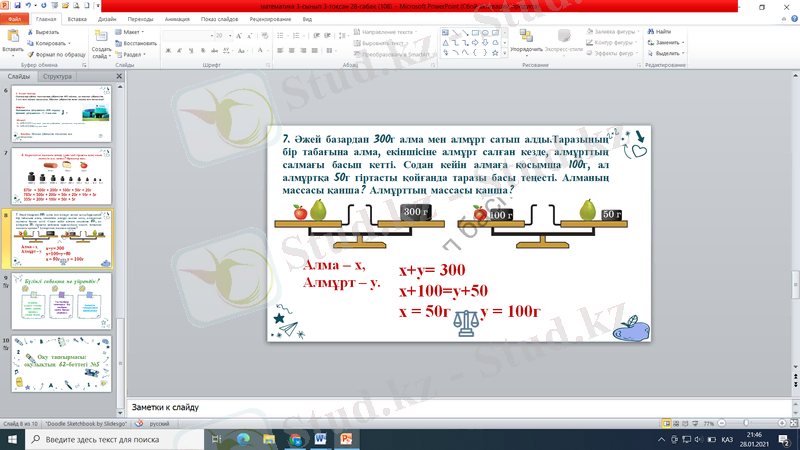Screen dimensions: 800x450
Task: Open the Файл menu button
Action: [14, 19]
